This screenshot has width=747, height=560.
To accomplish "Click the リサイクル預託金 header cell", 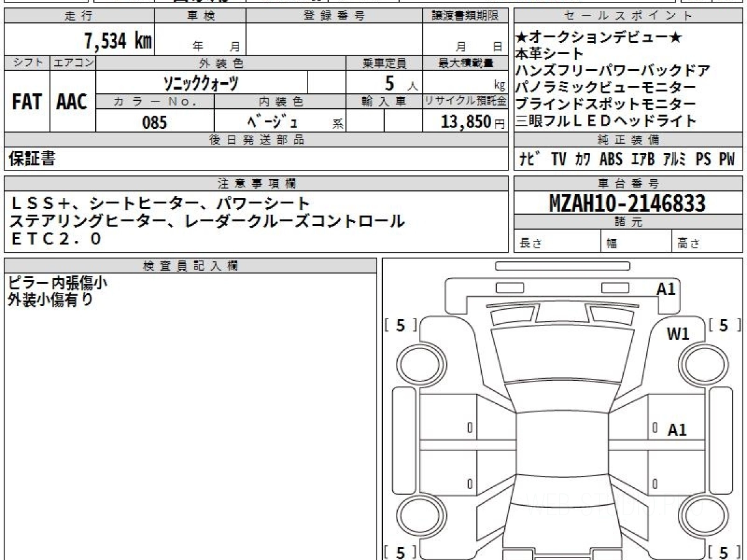I will [465, 101].
